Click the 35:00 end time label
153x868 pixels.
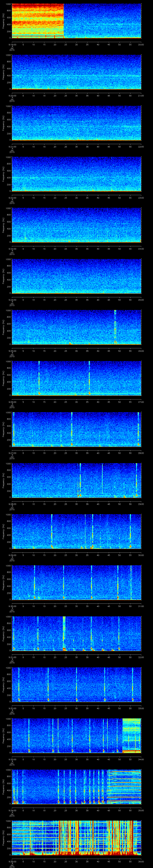pos(141,810)
